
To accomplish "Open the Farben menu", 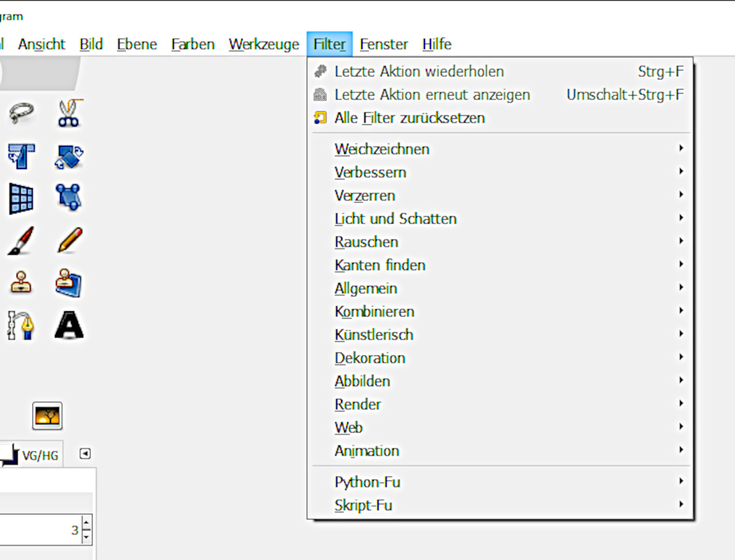I will (x=193, y=44).
